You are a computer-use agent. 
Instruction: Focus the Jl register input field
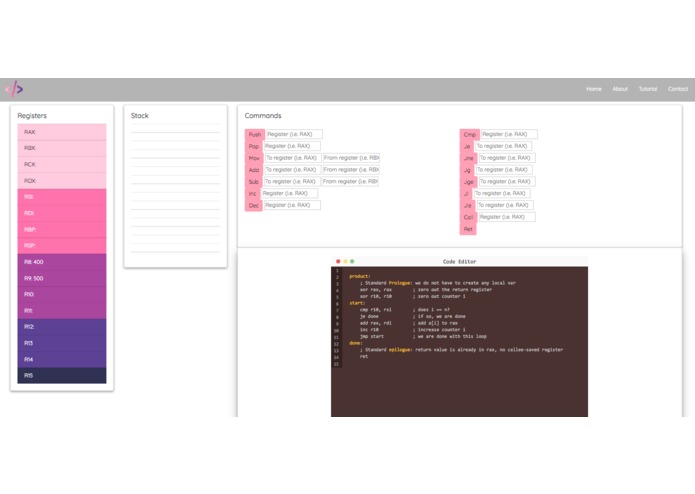tap(501, 194)
